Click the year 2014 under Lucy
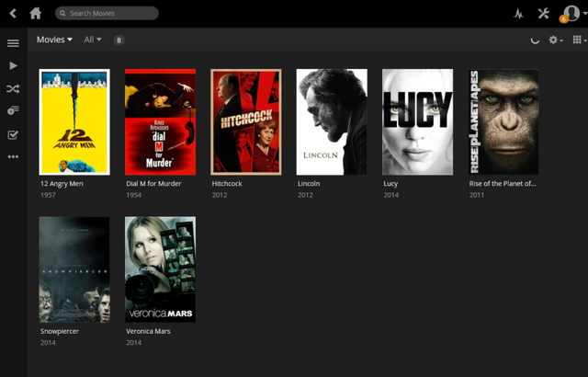The image size is (588, 377). point(391,195)
